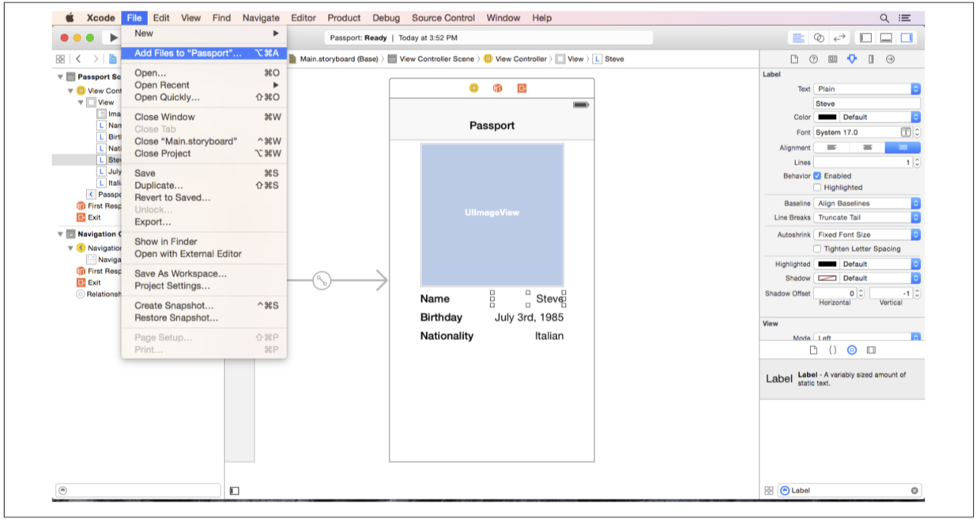The image size is (980, 523).
Task: Open the Size inspector ruler icon
Action: click(x=871, y=59)
